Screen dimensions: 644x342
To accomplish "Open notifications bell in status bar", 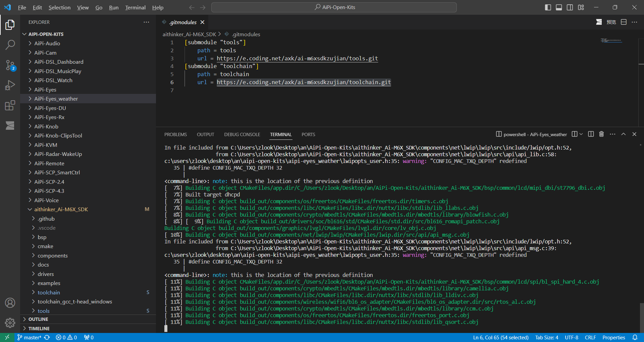I will [635, 337].
